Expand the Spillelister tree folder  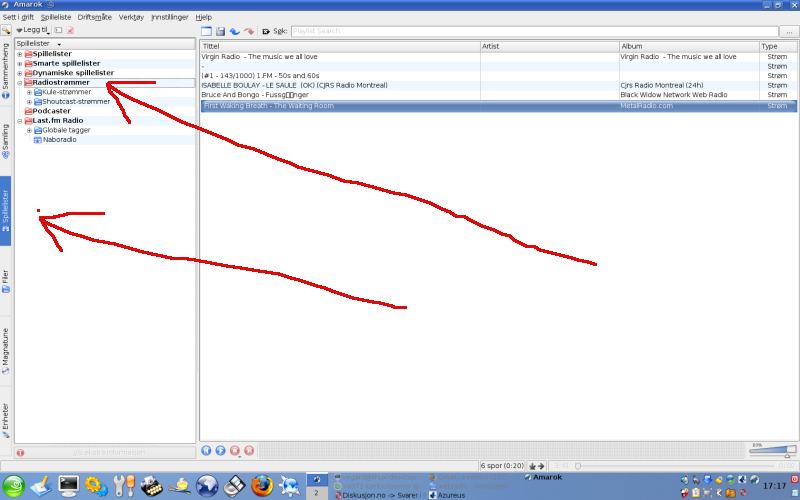(x=20, y=54)
